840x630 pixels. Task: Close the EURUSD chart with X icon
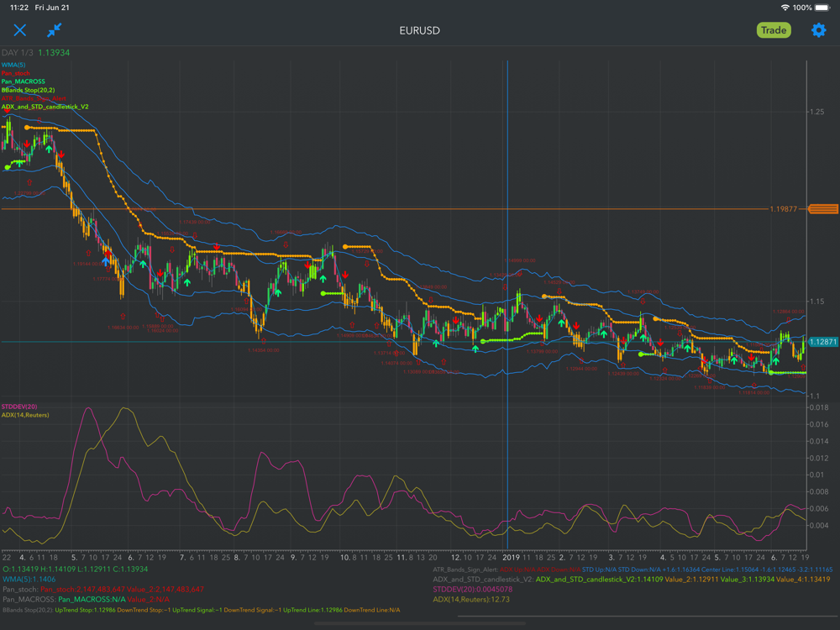click(x=20, y=30)
